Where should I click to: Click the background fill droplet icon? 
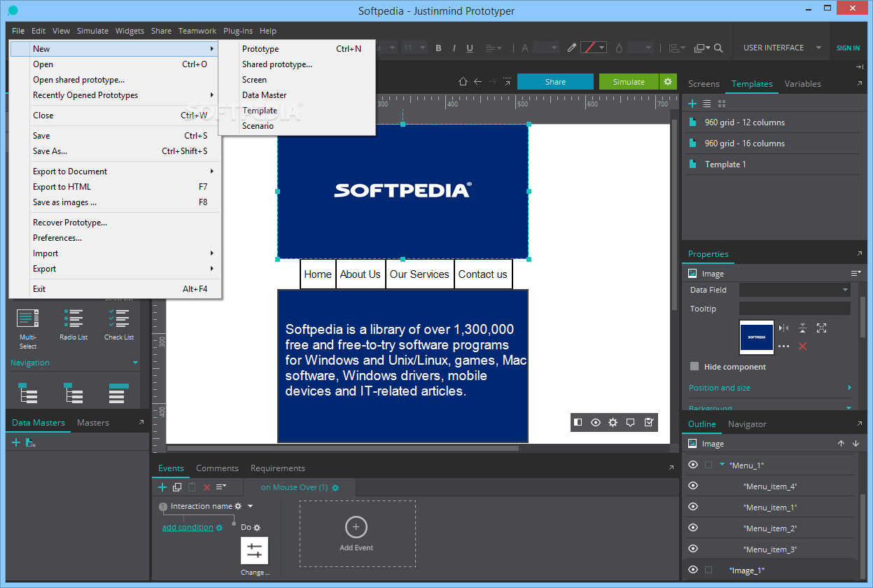(619, 48)
